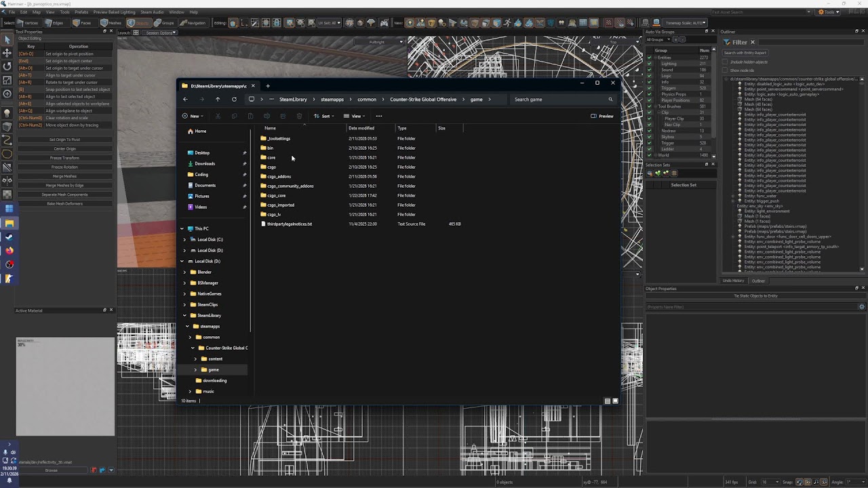Open the Sort dropdown in Explorer
This screenshot has height=488, width=868.
[x=323, y=116]
